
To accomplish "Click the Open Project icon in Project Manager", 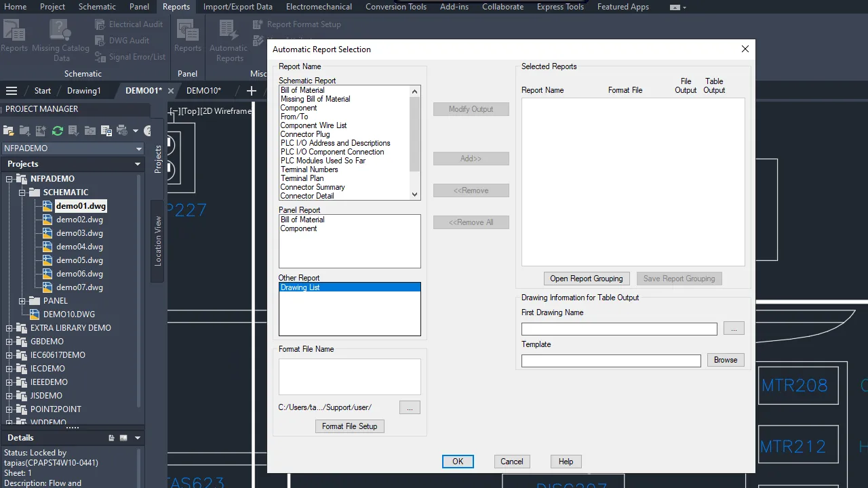I will coord(9,131).
